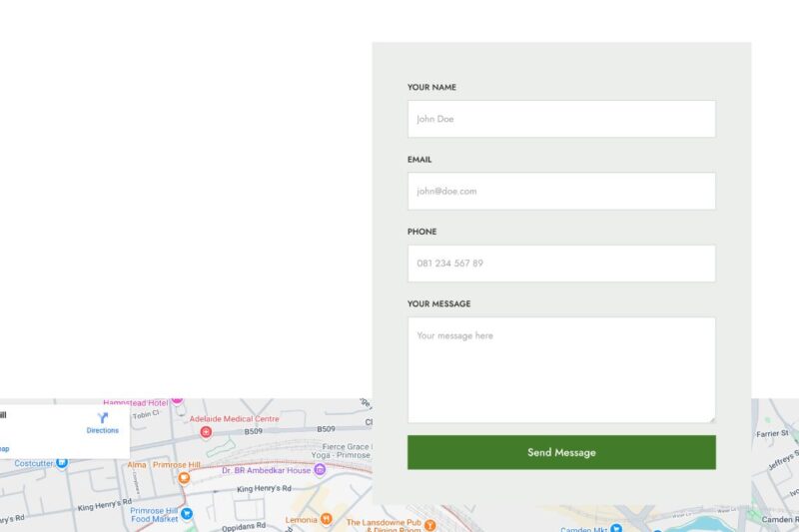The height and width of the screenshot is (532, 799).
Task: Click the Directions link text
Action: point(102,431)
